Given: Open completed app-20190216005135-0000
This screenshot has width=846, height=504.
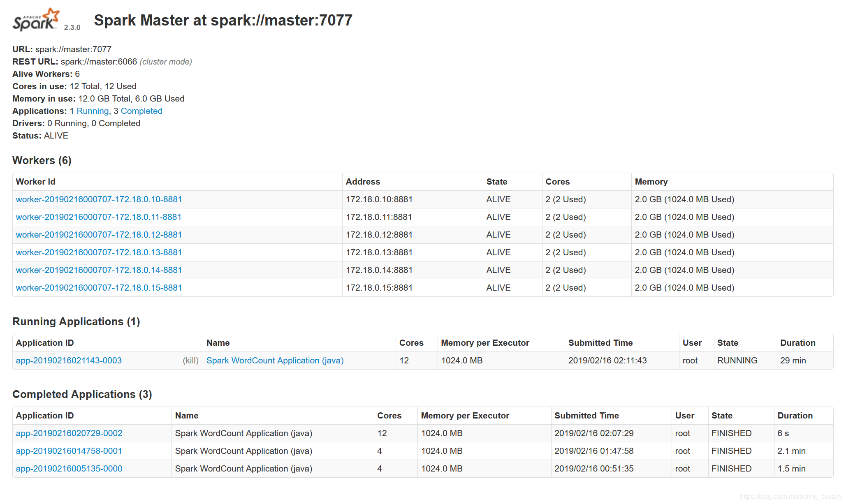Looking at the screenshot, I should coord(69,469).
